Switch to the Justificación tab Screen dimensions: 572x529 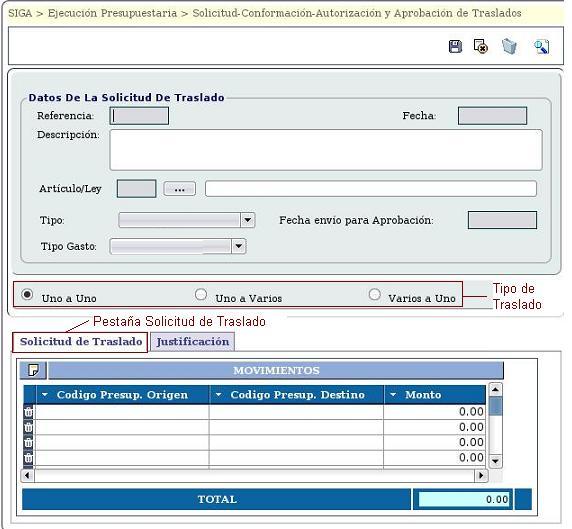point(193,342)
